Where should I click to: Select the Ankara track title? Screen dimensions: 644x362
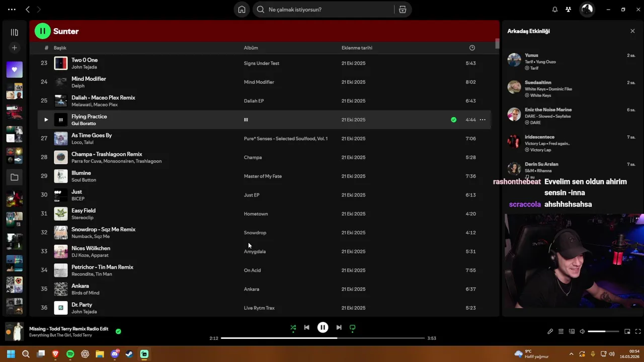point(80,286)
